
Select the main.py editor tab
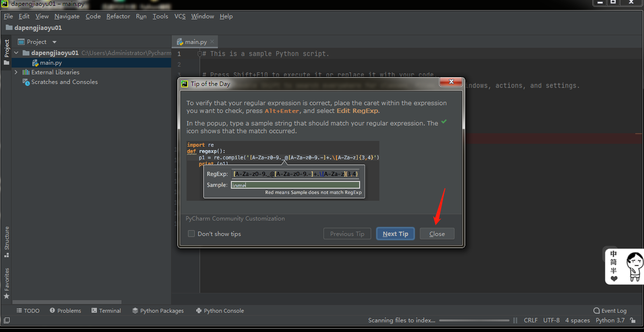point(196,42)
